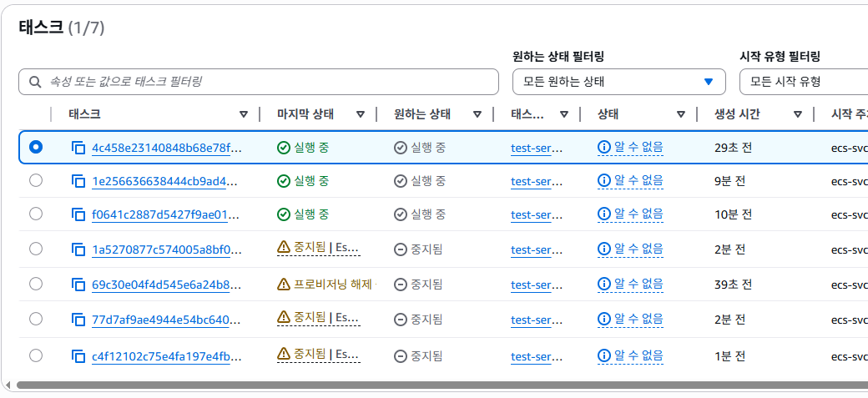This screenshot has width=868, height=398.
Task: Copy task ID 1a5270877c574005a8bf0 icon
Action: click(78, 249)
